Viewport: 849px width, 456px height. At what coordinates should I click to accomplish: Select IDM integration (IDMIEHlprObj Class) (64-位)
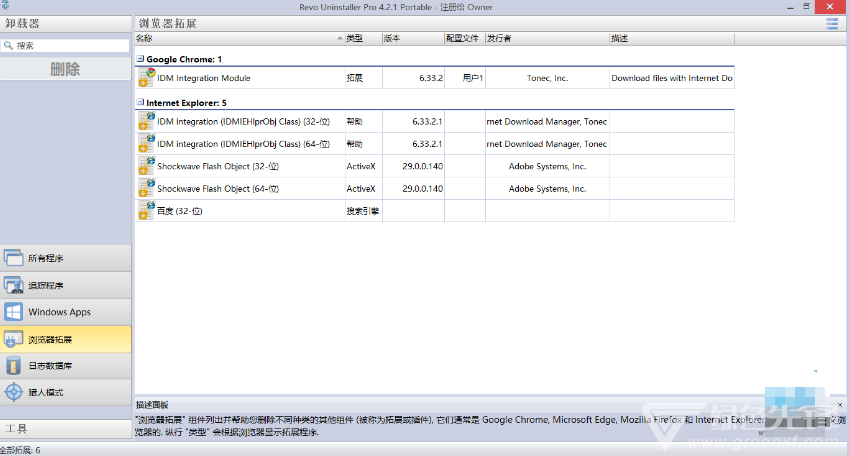pos(434,144)
